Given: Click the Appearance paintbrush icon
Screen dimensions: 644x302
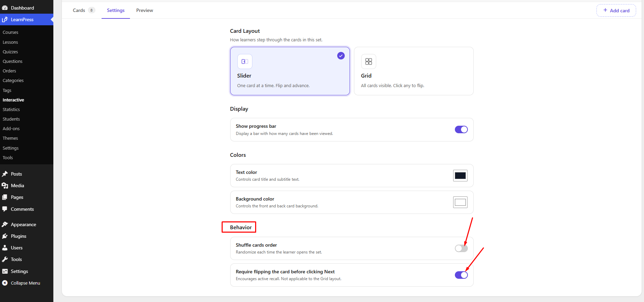Looking at the screenshot, I should [5, 224].
